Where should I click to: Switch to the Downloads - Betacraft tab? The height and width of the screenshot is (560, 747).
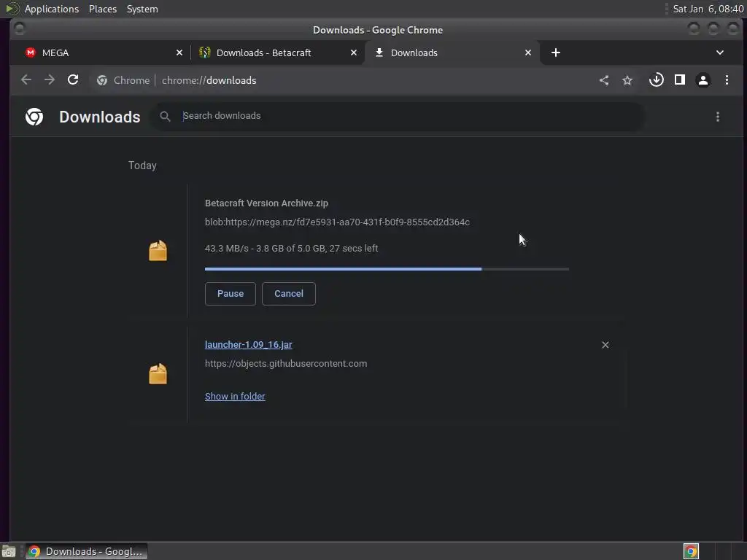(278, 52)
